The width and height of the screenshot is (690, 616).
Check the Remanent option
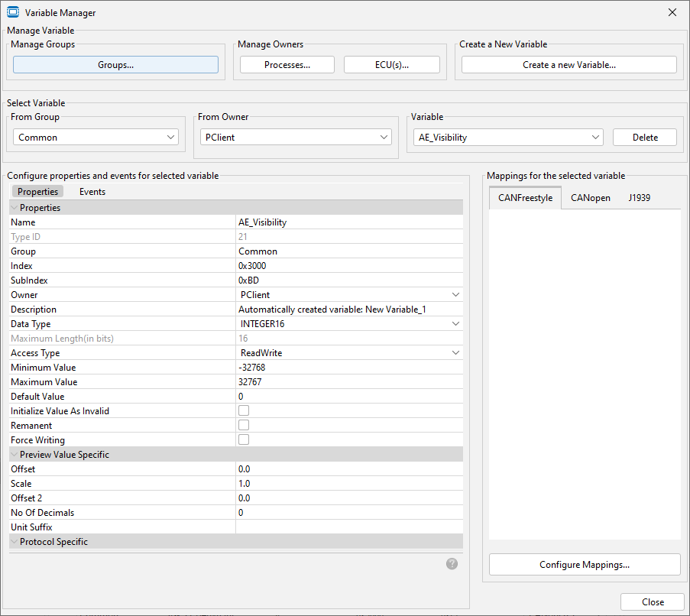pos(243,425)
